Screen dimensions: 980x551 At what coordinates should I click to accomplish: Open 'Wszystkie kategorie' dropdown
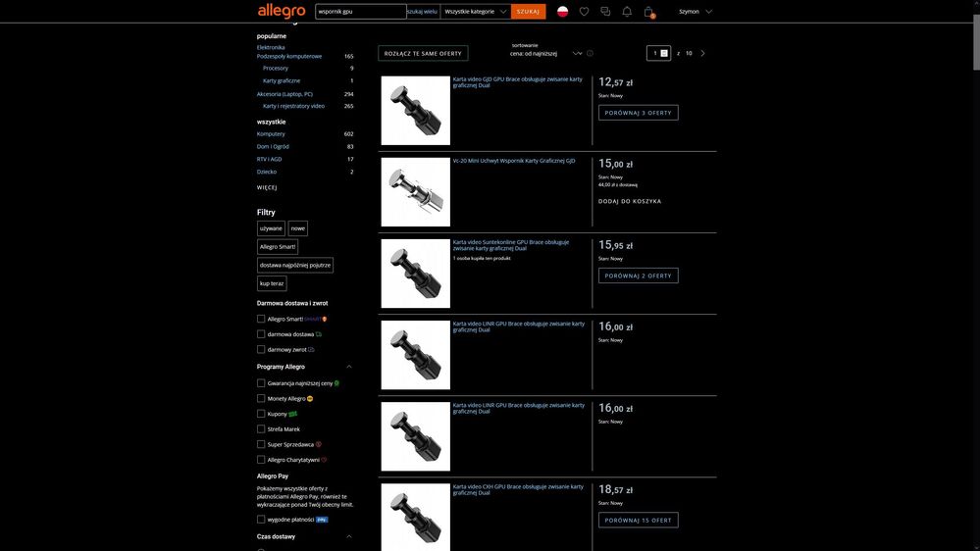click(475, 11)
